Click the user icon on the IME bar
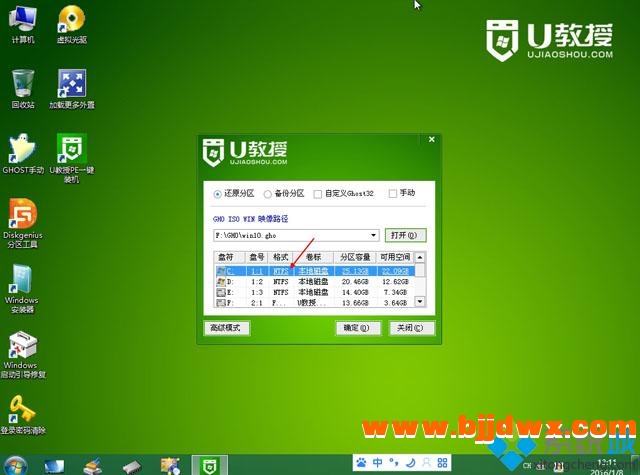 point(426,462)
